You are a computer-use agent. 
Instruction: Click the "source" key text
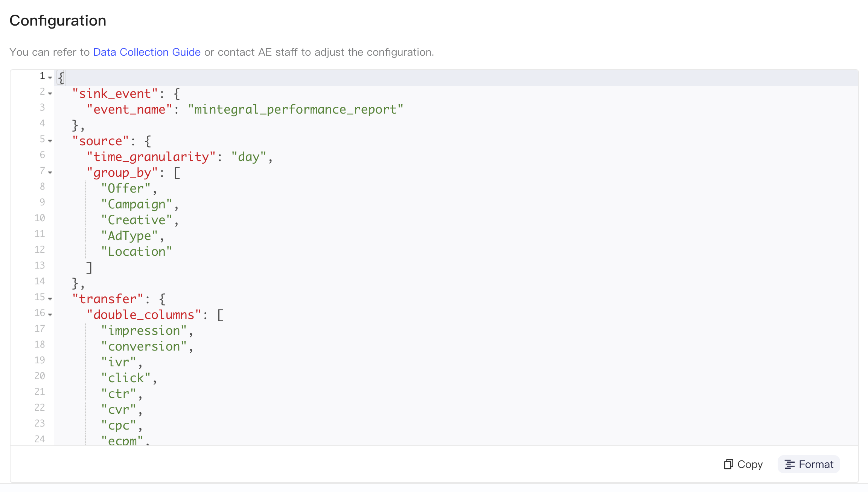click(x=101, y=141)
